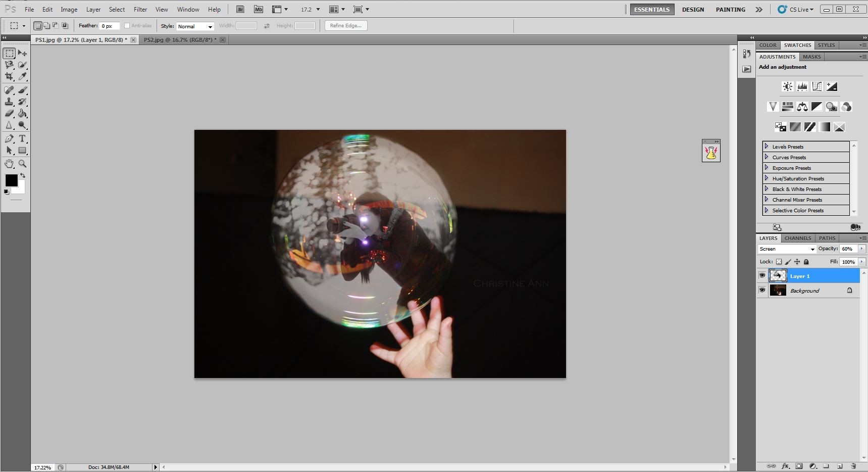Image resolution: width=868 pixels, height=472 pixels.
Task: Choose Add to selection mode
Action: click(x=47, y=26)
